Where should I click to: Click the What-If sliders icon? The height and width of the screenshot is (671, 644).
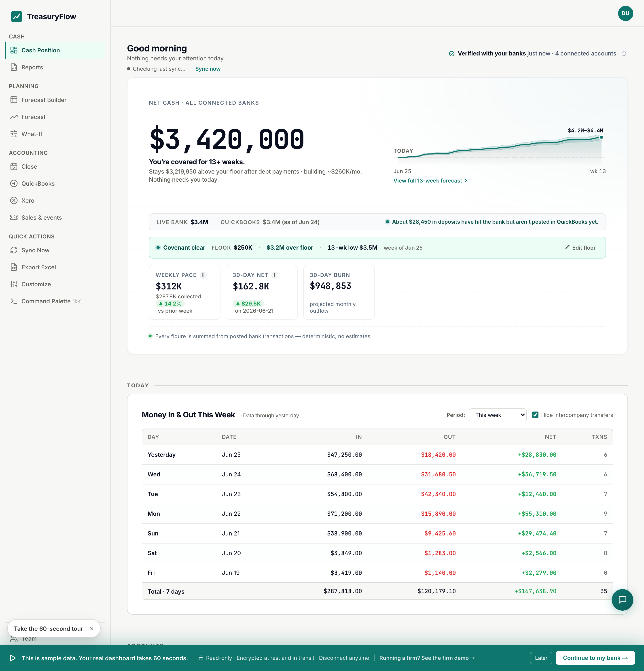coord(14,134)
